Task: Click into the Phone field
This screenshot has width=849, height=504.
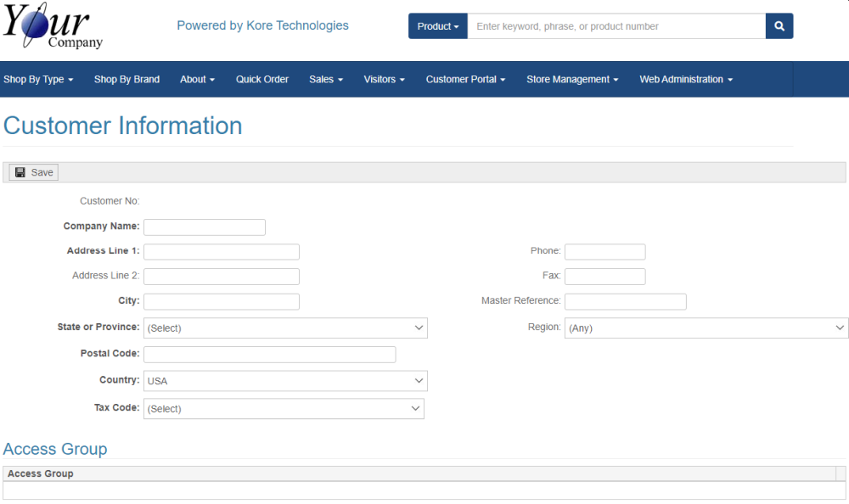Action: [x=604, y=252]
